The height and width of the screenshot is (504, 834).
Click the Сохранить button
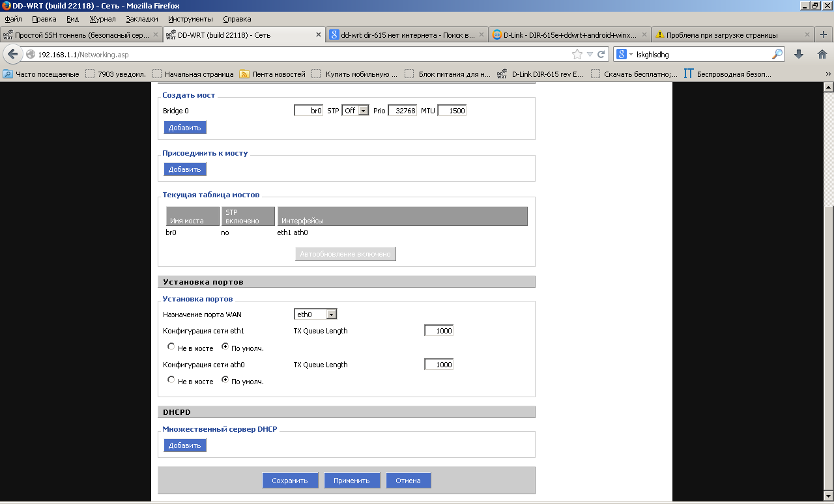(x=290, y=481)
